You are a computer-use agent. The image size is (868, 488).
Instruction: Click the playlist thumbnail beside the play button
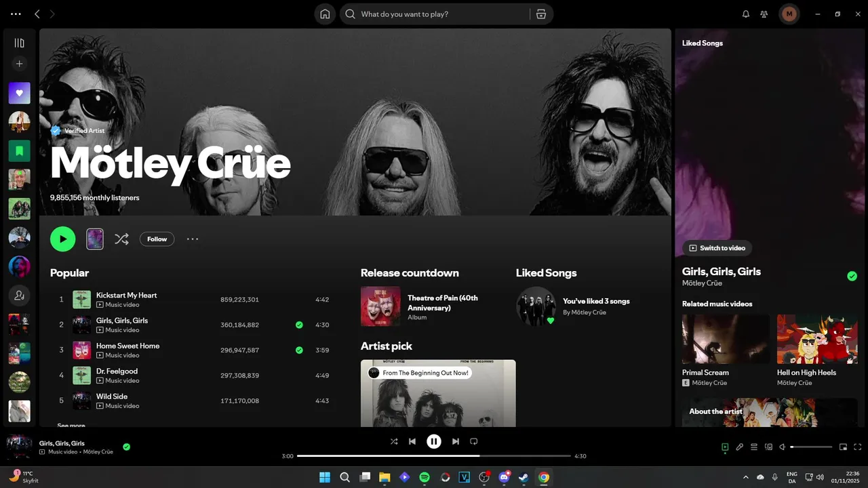tap(95, 239)
